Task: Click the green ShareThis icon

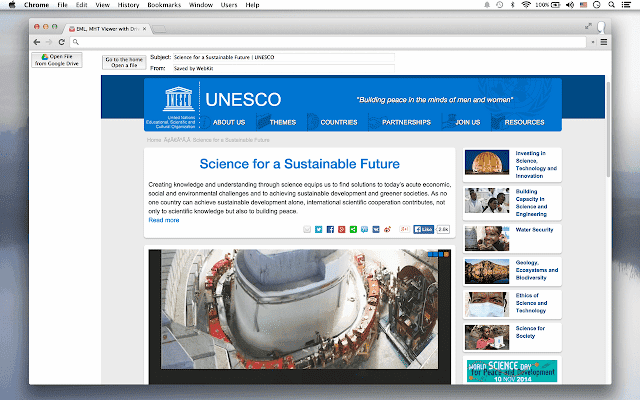Action: coord(352,229)
